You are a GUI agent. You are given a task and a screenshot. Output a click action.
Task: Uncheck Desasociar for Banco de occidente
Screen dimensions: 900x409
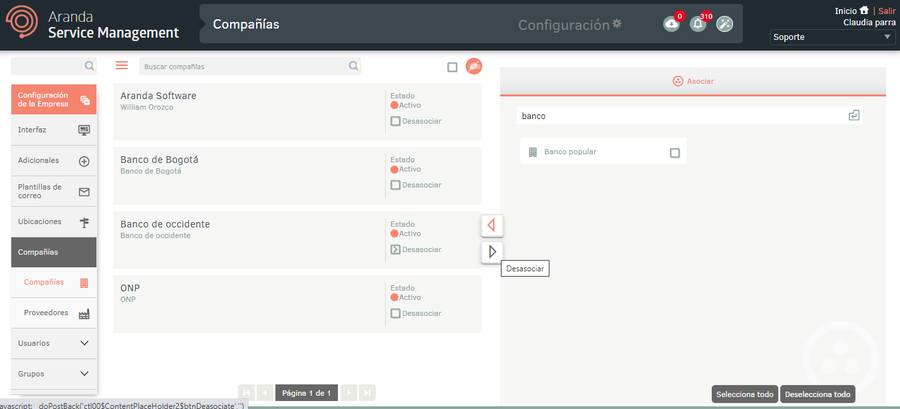(x=395, y=250)
